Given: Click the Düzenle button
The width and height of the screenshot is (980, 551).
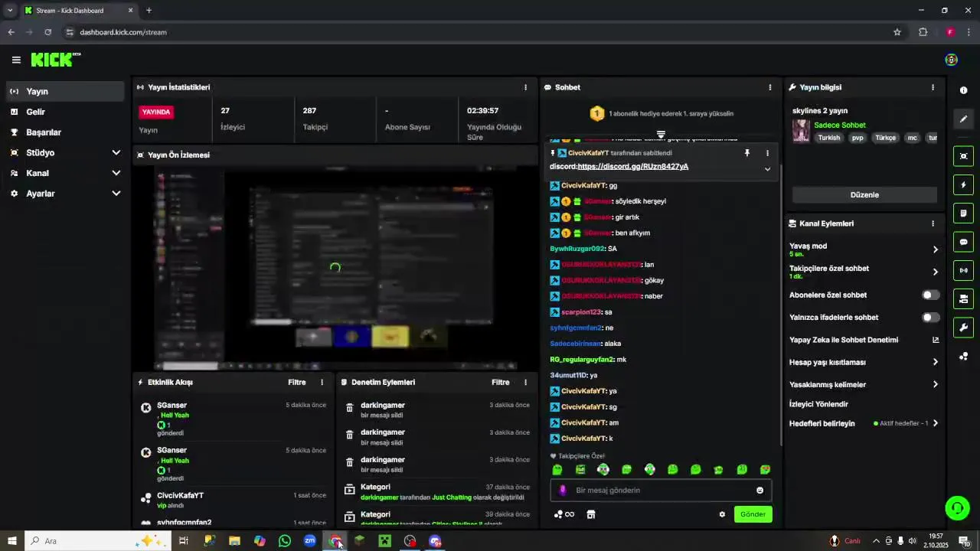Looking at the screenshot, I should coord(864,194).
